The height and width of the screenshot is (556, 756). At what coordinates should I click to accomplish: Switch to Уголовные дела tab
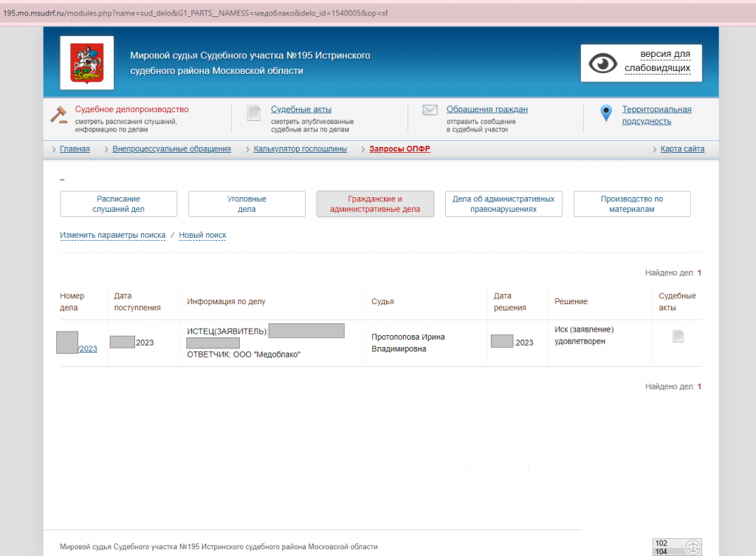tap(247, 204)
